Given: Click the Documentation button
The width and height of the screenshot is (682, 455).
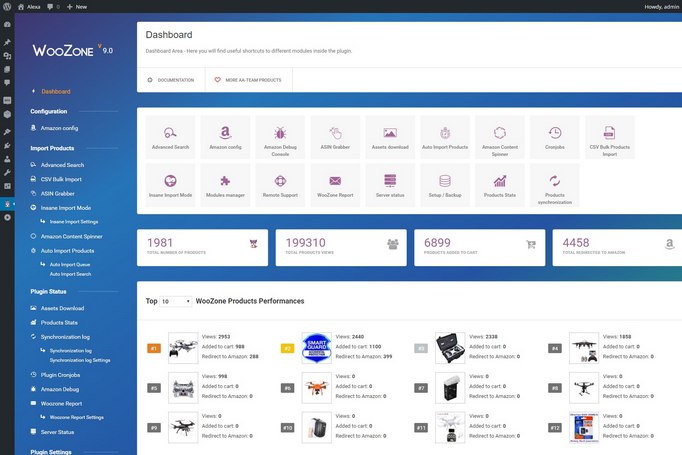Looking at the screenshot, I should point(171,80).
